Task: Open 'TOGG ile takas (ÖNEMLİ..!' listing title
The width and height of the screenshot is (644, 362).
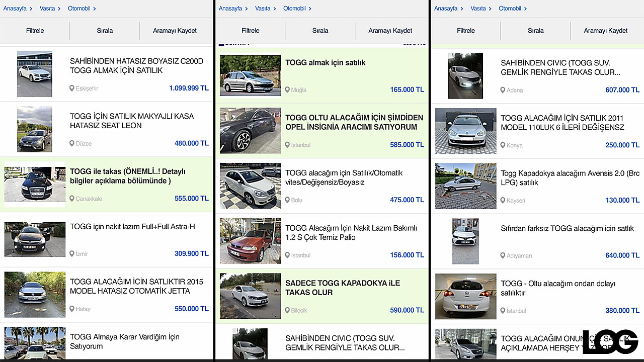Action: [128, 176]
